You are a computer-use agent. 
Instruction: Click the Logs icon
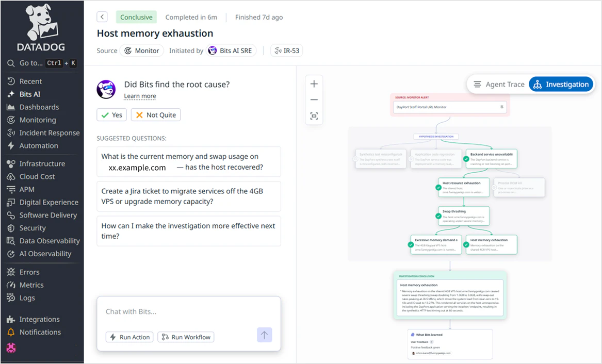[11, 297]
